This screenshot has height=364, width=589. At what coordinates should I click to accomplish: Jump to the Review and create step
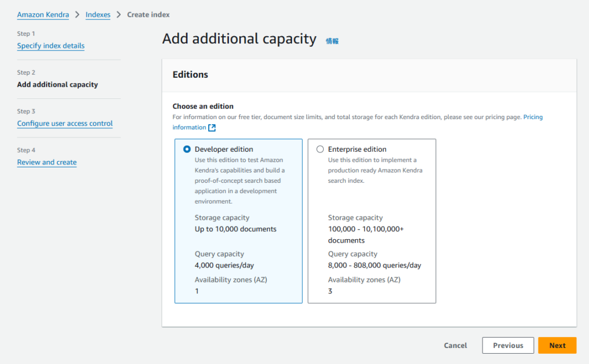47,162
